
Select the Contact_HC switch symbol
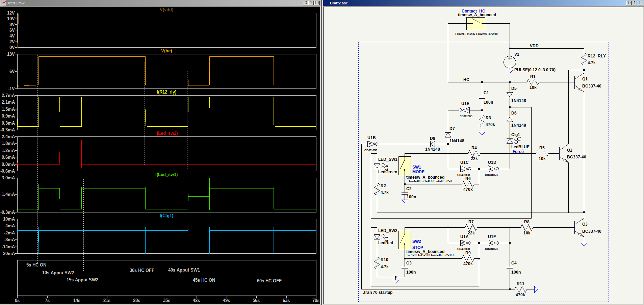pyautogui.click(x=475, y=24)
